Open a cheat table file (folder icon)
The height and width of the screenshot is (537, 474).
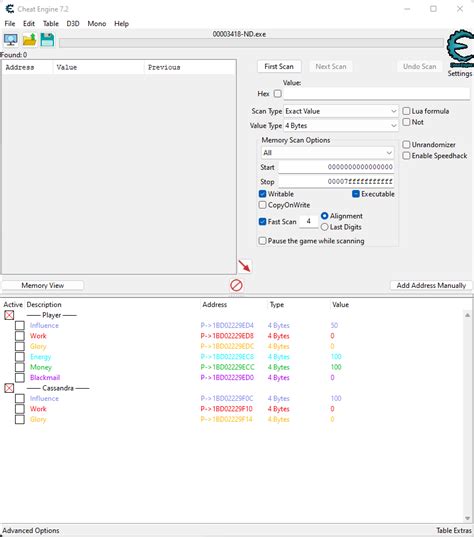point(29,40)
